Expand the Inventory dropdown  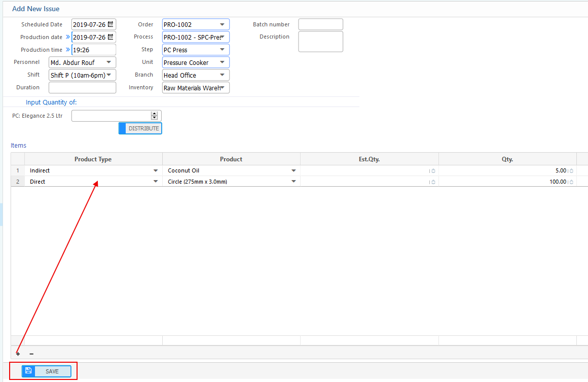[222, 88]
